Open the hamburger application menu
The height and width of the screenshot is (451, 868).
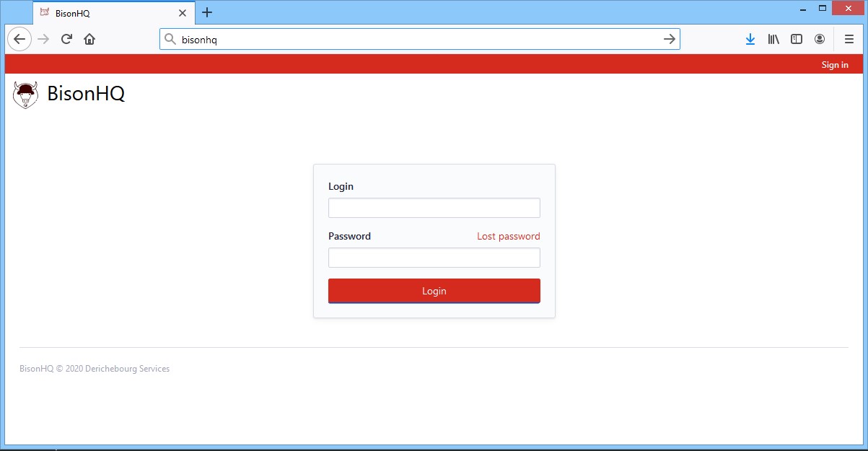pos(849,40)
